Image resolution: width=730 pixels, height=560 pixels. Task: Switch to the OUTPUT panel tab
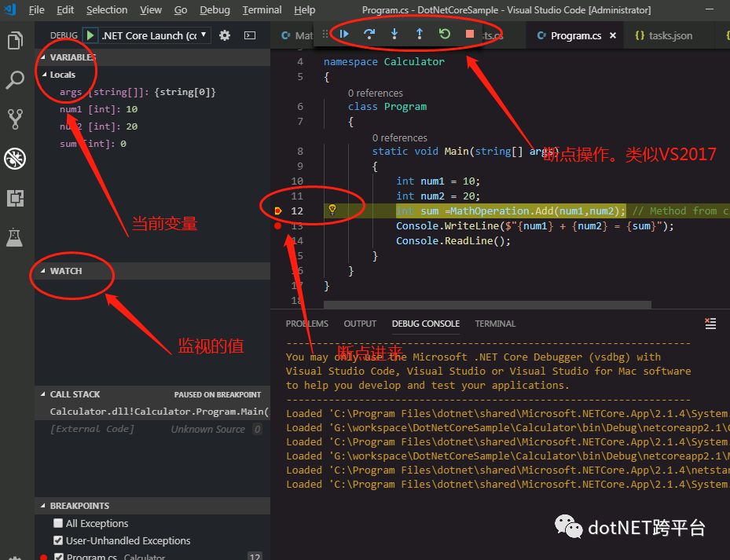[360, 324]
